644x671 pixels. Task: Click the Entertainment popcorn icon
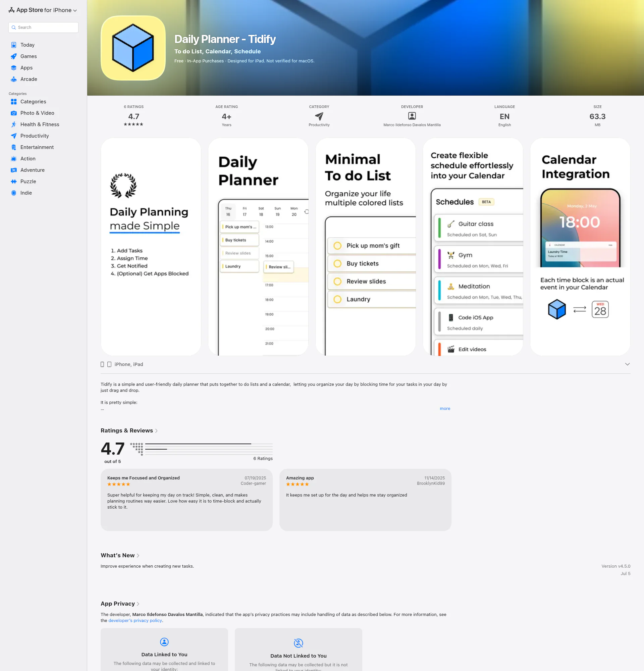14,147
